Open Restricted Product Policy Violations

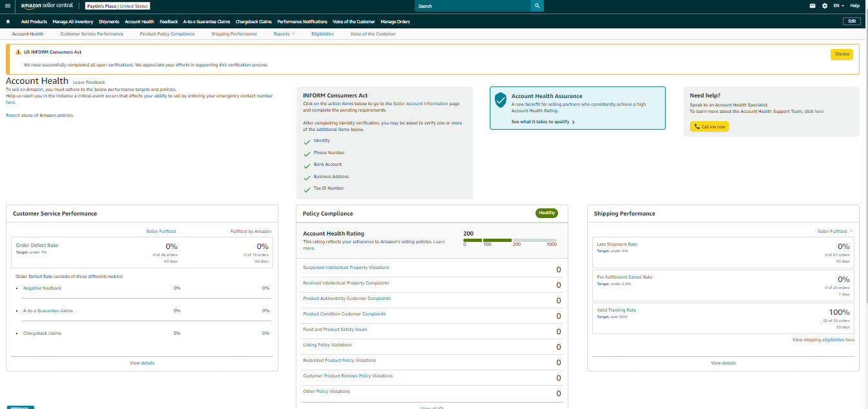pyautogui.click(x=339, y=361)
